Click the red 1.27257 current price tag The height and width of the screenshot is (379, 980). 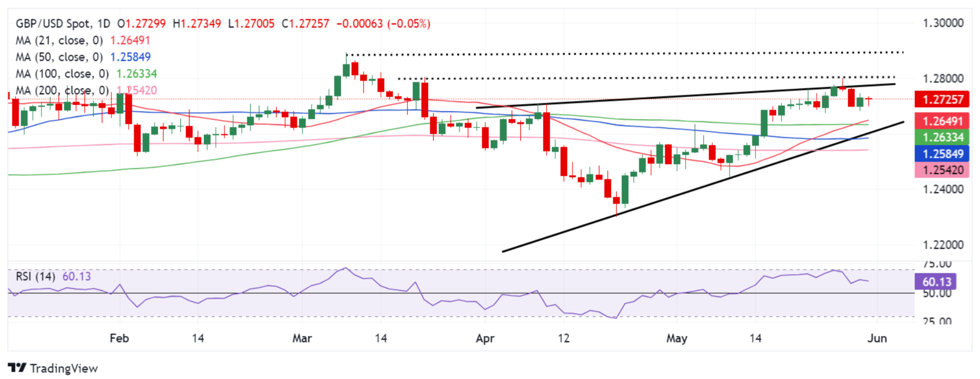pos(941,99)
